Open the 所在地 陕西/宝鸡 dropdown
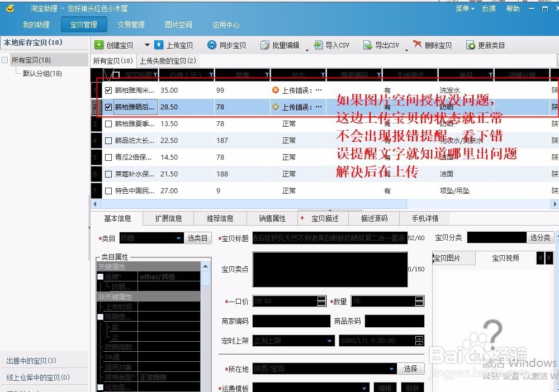 click(391, 369)
